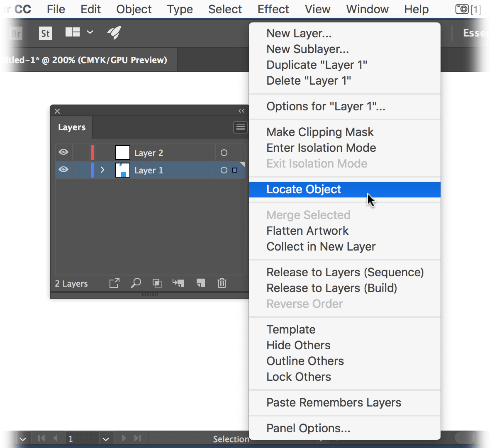The width and height of the screenshot is (492, 448).
Task: Choose Release to Layers (Build)
Action: coord(345,288)
